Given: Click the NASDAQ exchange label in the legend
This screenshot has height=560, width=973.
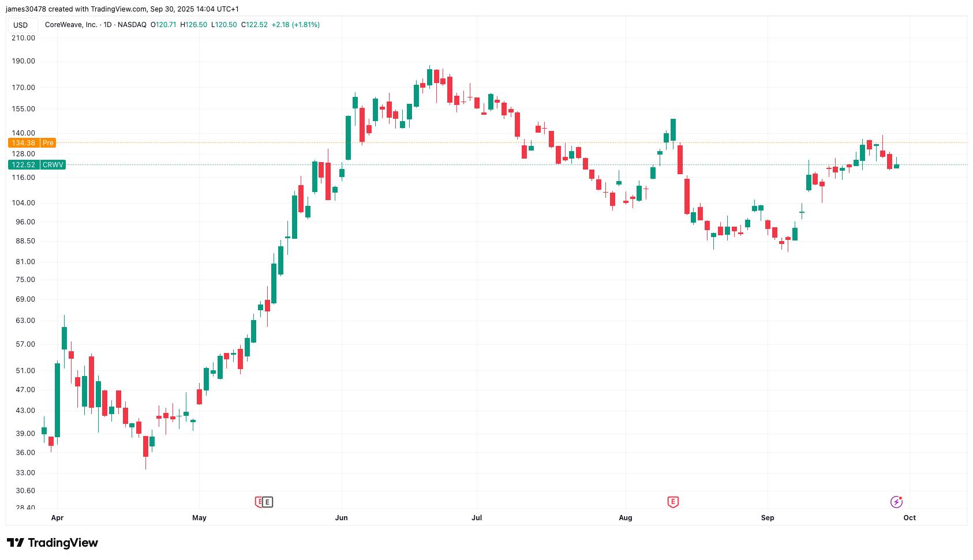Looking at the screenshot, I should (x=132, y=25).
